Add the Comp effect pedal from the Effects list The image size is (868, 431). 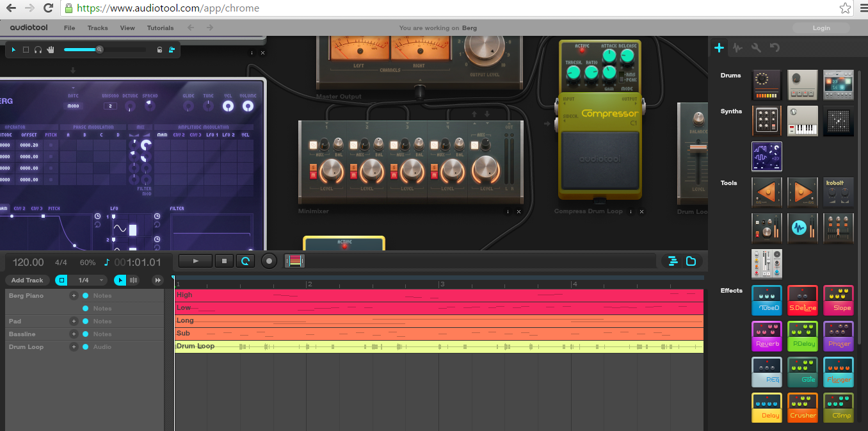(838, 409)
